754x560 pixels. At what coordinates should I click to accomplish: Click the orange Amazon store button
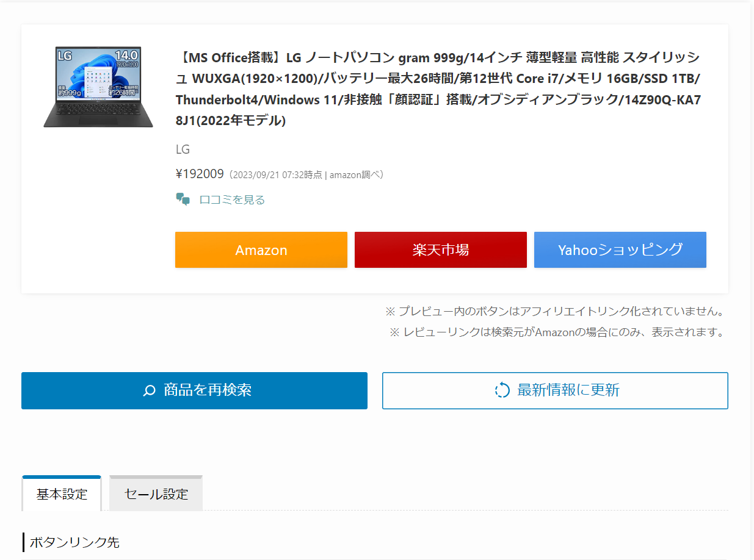point(261,249)
